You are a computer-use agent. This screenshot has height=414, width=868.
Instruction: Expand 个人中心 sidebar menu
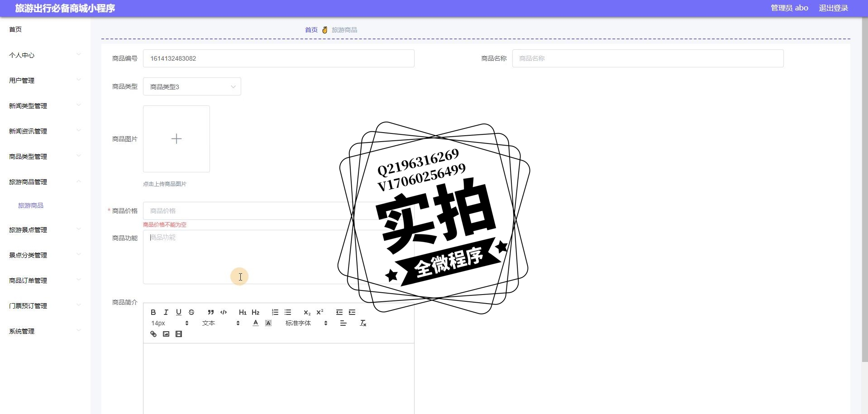[x=45, y=55]
